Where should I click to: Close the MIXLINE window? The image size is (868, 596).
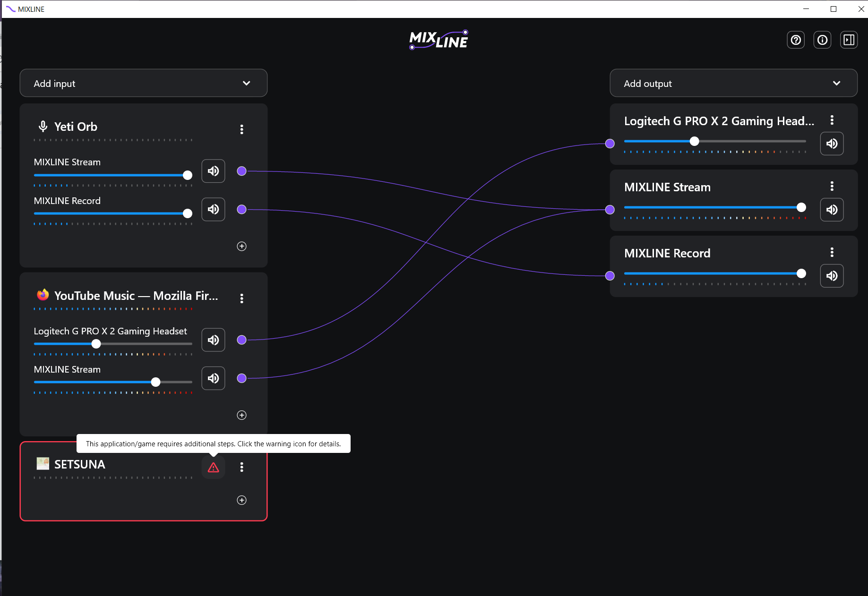click(x=861, y=9)
